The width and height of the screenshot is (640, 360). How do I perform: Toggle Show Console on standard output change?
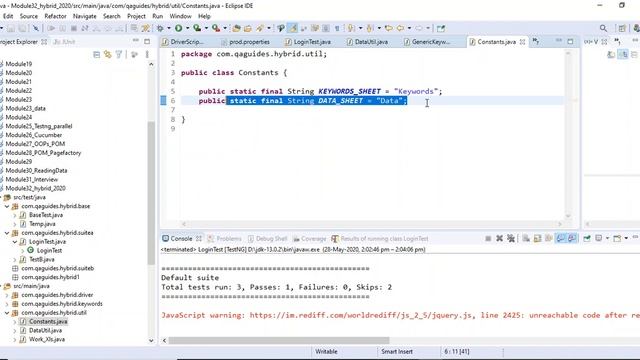[x=561, y=238]
